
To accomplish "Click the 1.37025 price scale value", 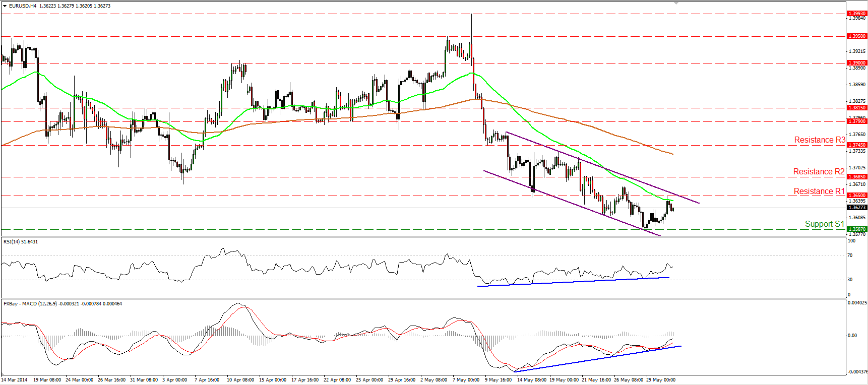I will point(857,168).
